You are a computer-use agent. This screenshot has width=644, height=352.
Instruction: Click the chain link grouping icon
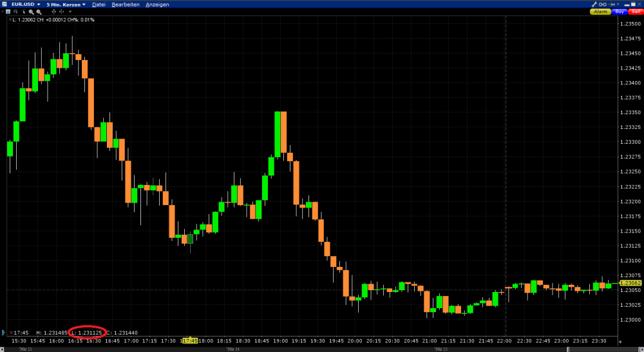tap(603, 5)
